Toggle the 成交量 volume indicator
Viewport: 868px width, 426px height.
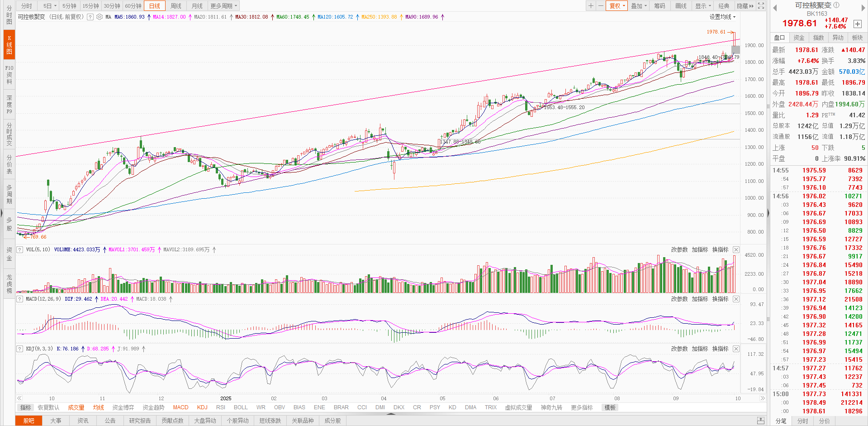pyautogui.click(x=76, y=407)
